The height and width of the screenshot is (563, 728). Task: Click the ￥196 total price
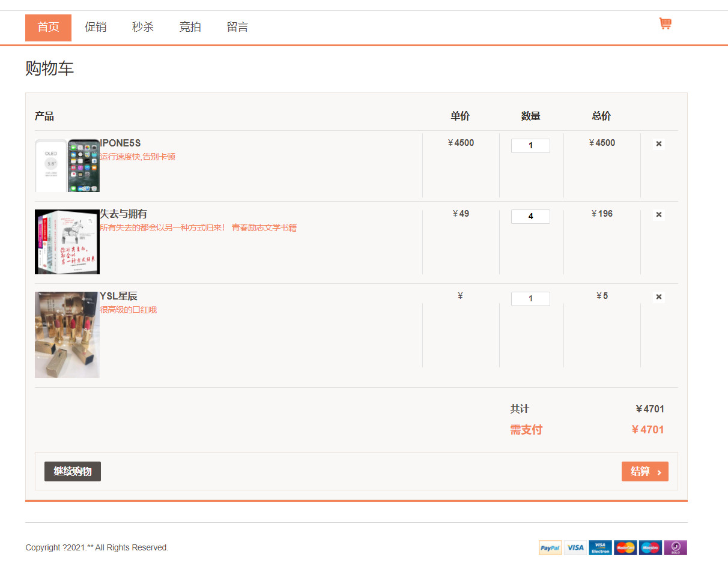(602, 214)
